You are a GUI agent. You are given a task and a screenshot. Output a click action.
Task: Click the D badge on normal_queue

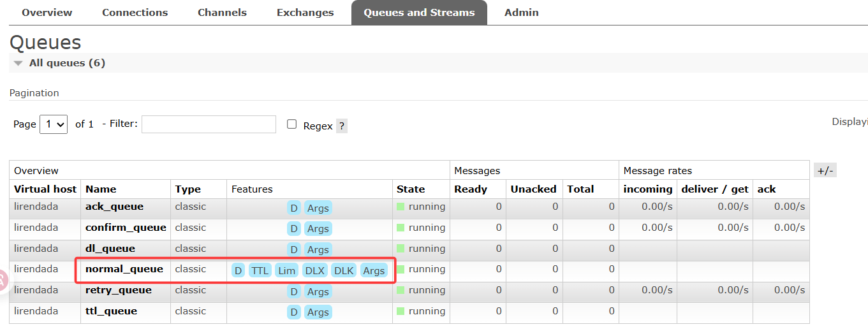pos(238,270)
